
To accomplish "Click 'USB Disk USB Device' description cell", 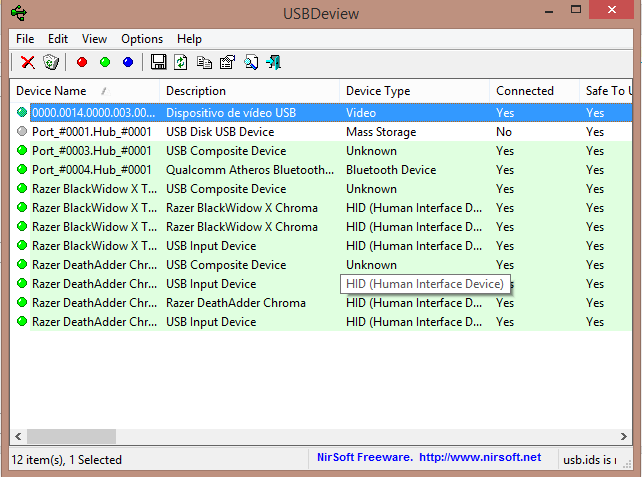I will point(220,132).
